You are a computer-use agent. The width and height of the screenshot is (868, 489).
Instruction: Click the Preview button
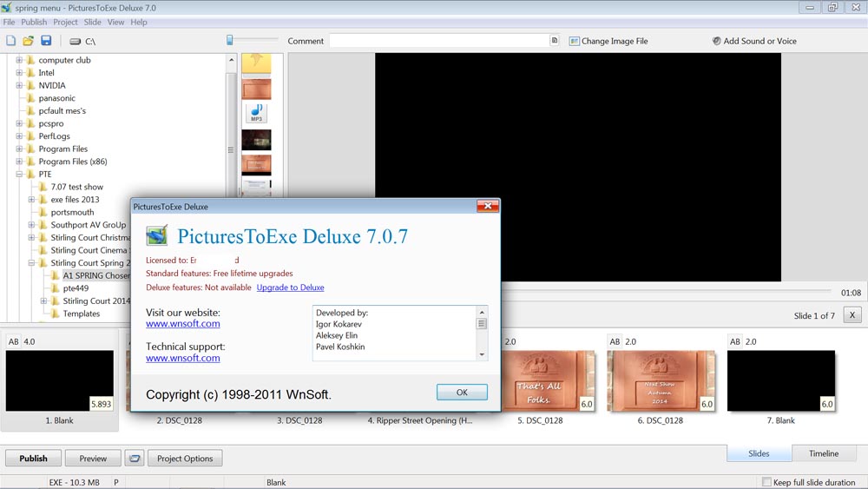(93, 459)
